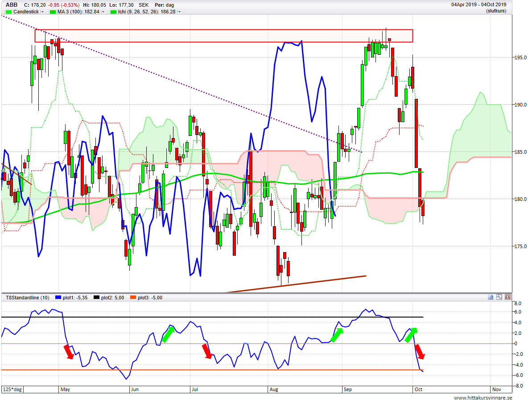This screenshot has width=532, height=400.
Task: Click the 190.0 price axis label
Action: click(x=520, y=105)
